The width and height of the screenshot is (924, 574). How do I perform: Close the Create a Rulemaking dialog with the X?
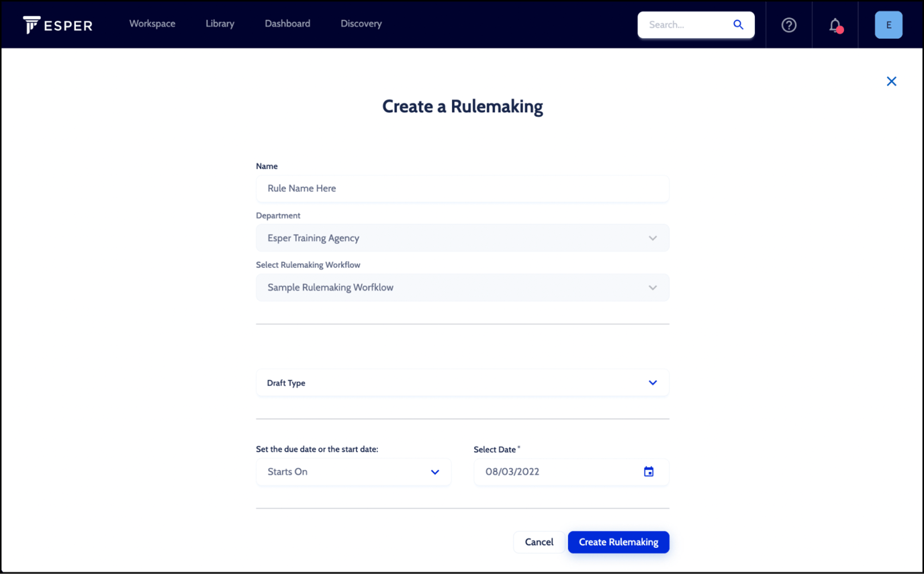[891, 81]
